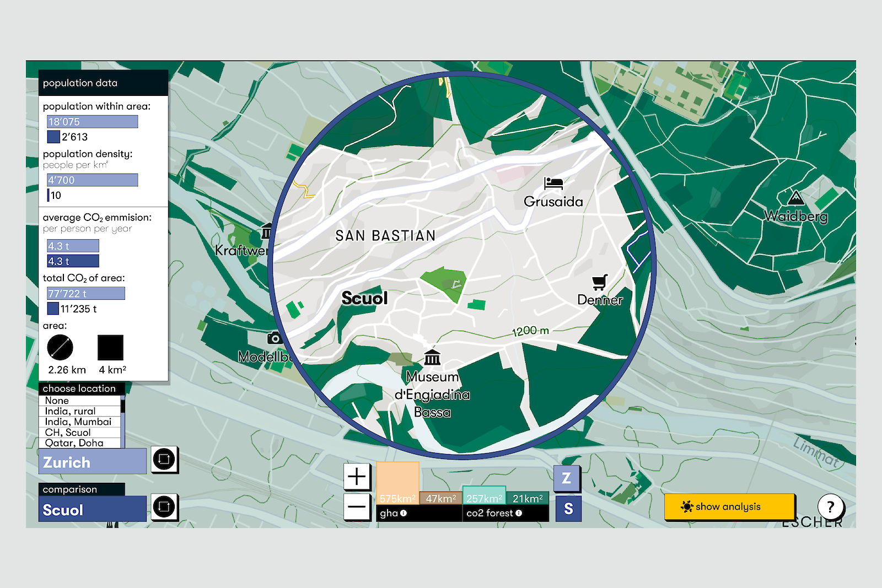
Task: Select CH, Scuol from the location list
Action: coord(69,432)
